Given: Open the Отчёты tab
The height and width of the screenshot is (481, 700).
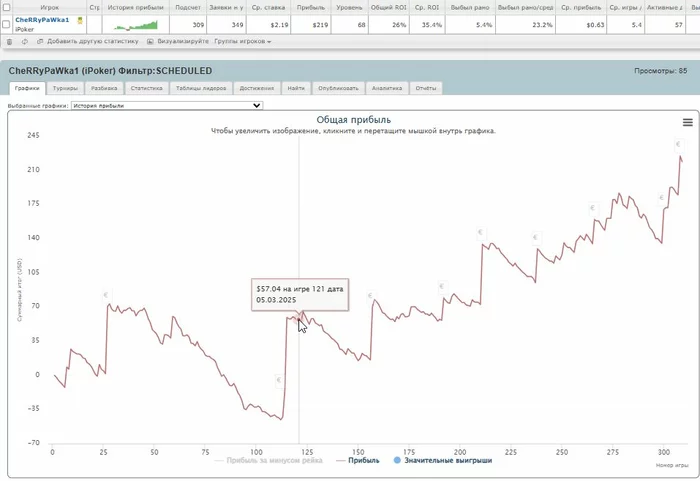Looking at the screenshot, I should (x=426, y=88).
